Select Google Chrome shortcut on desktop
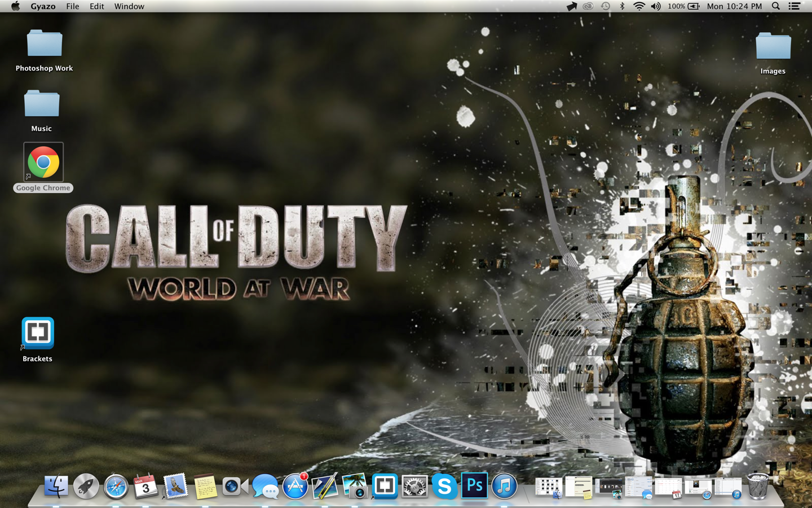Screen dimensions: 812x508 [43, 167]
